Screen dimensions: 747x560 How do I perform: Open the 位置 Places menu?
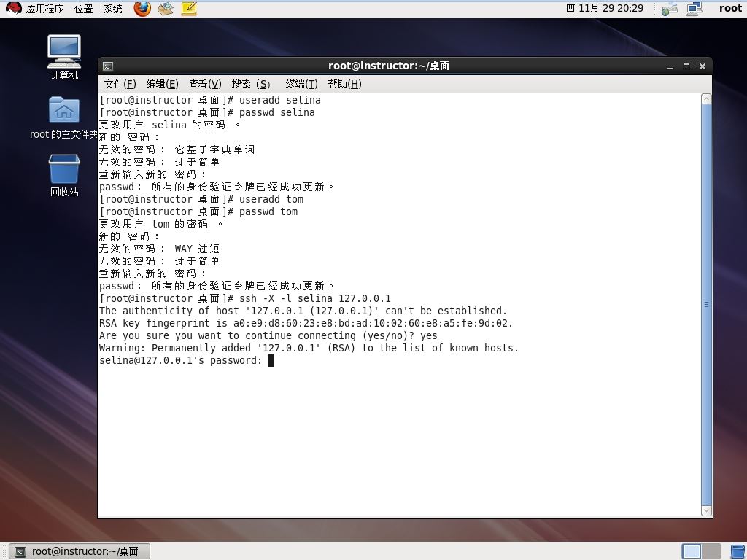[x=84, y=9]
